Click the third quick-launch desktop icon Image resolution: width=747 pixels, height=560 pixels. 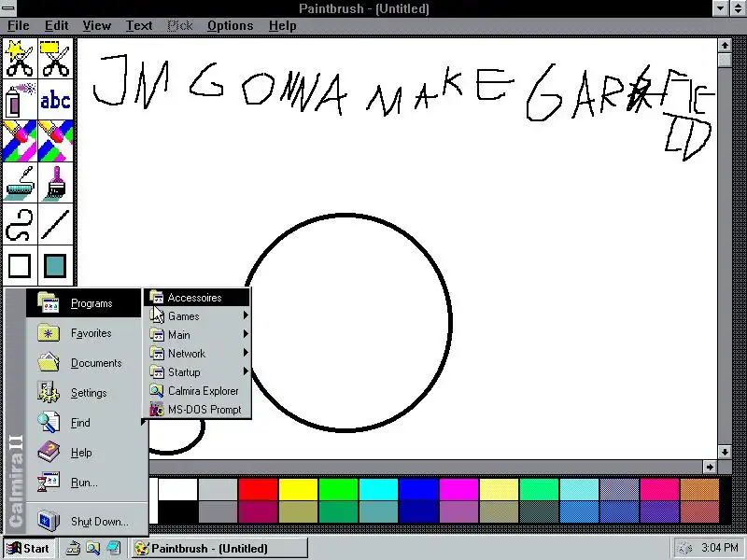[113, 548]
